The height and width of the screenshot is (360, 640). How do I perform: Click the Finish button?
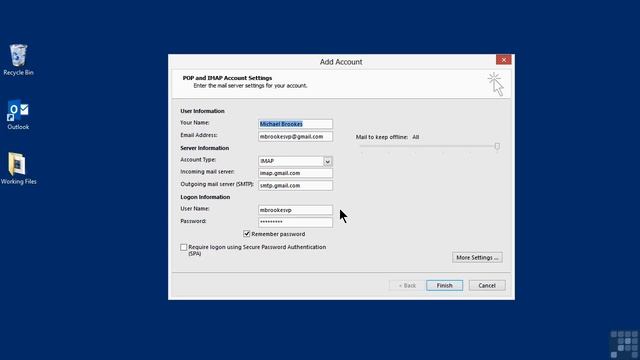click(x=444, y=285)
